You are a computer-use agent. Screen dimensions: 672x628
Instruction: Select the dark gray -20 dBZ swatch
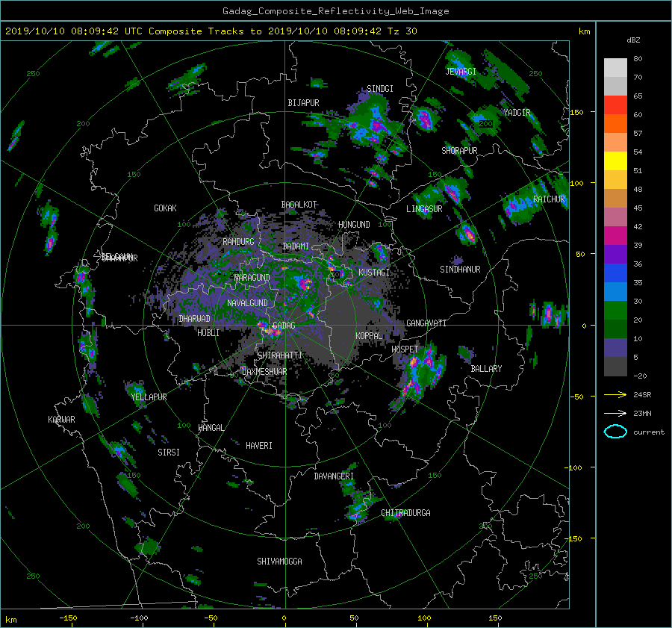tap(615, 367)
